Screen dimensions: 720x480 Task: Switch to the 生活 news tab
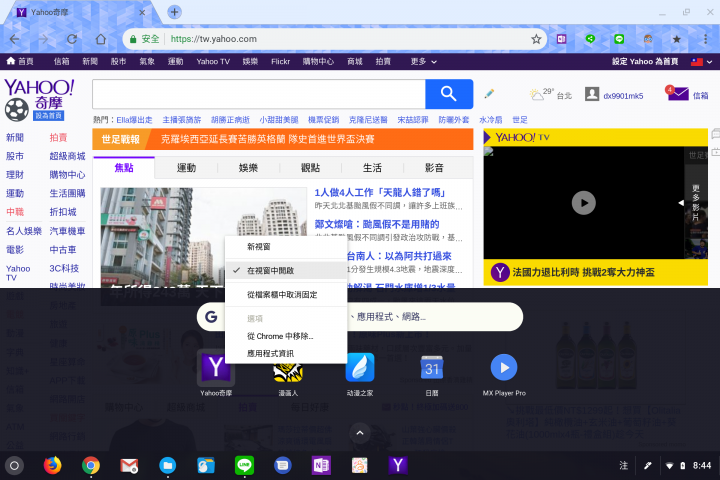point(372,168)
